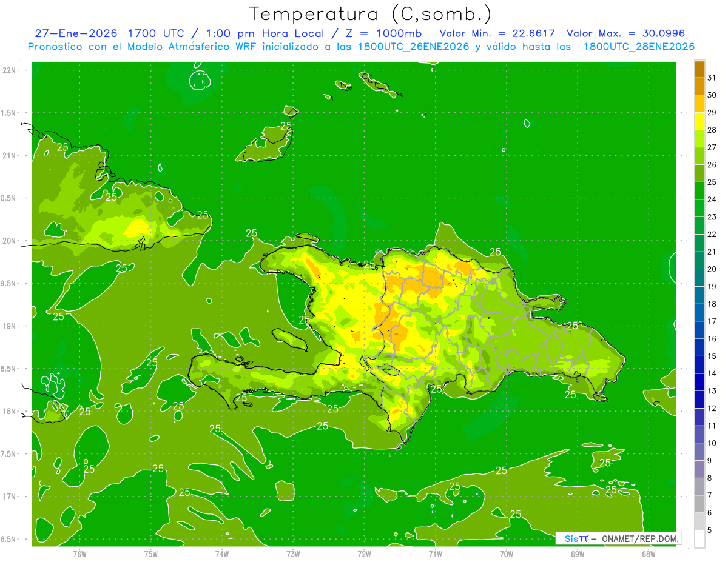Click the '18N' latitude axis label
This screenshot has width=728, height=562.
click(x=10, y=411)
